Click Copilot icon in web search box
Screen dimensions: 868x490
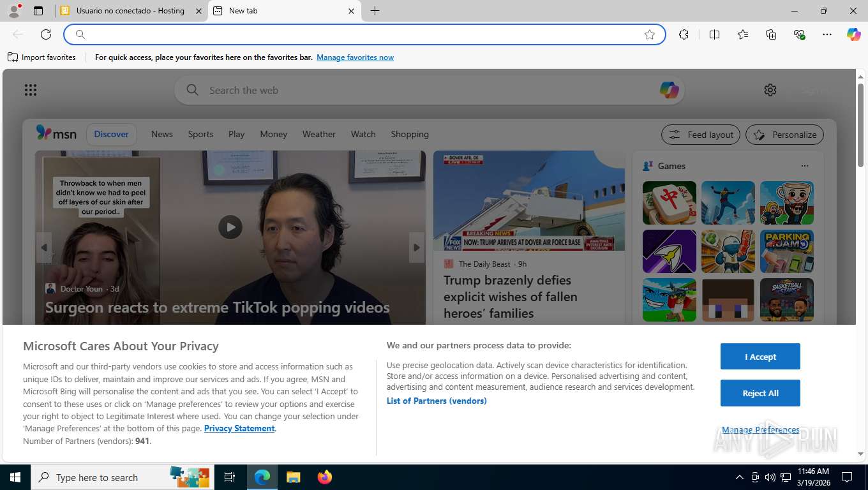click(x=669, y=90)
